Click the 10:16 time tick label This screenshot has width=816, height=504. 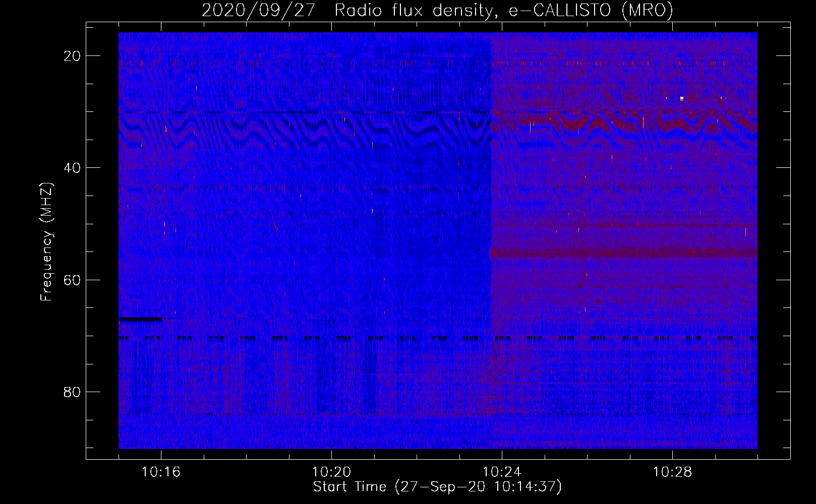161,472
